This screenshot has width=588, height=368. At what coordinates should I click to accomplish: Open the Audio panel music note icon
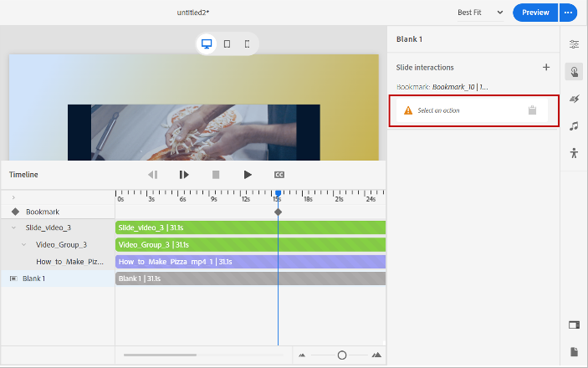click(x=574, y=125)
